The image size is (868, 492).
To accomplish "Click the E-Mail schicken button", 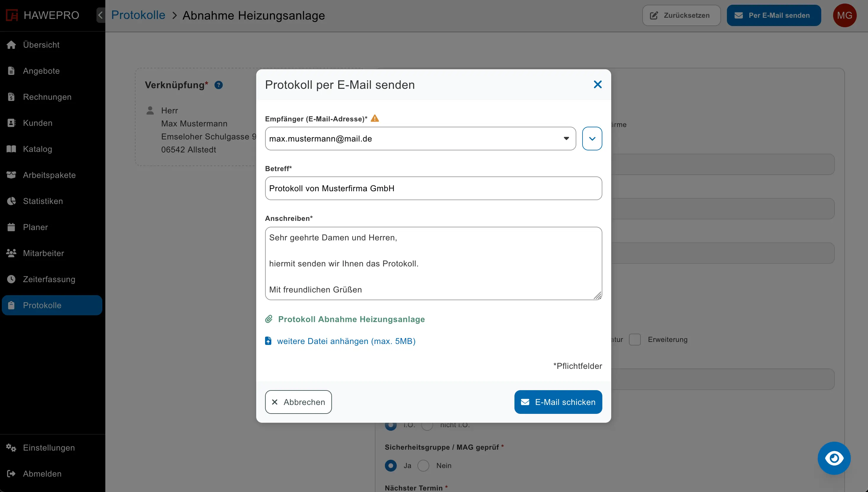I will pyautogui.click(x=558, y=402).
